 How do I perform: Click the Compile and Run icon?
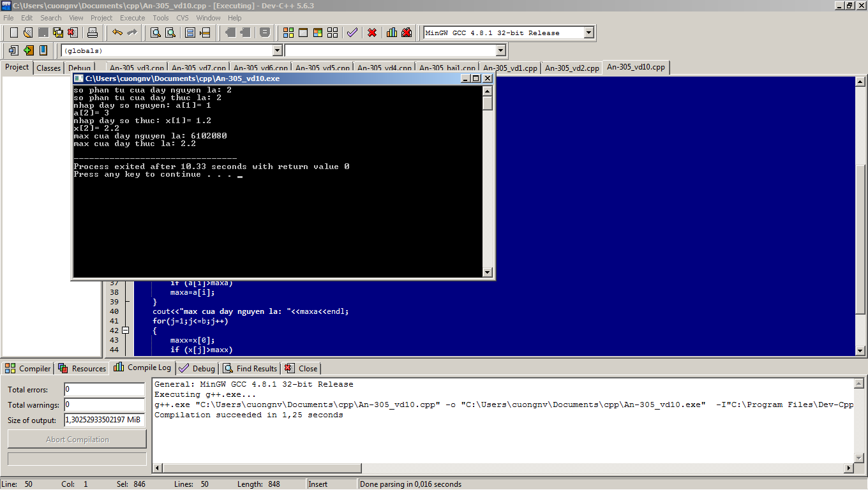coord(318,33)
